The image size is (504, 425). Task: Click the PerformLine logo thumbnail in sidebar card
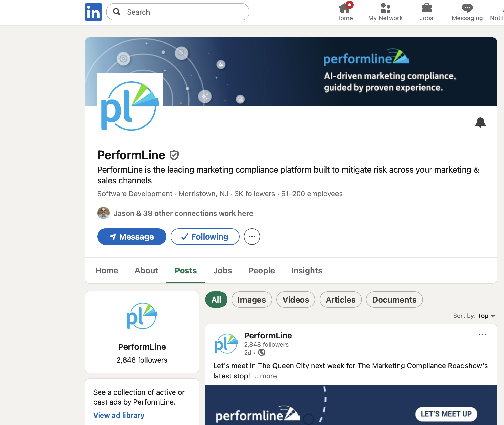pos(142,316)
